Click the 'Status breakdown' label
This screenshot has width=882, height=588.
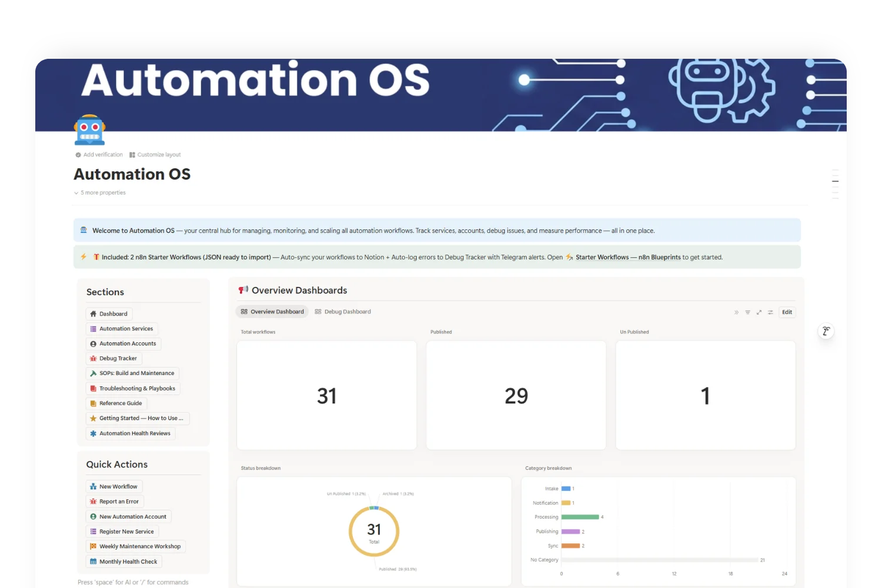pos(260,468)
